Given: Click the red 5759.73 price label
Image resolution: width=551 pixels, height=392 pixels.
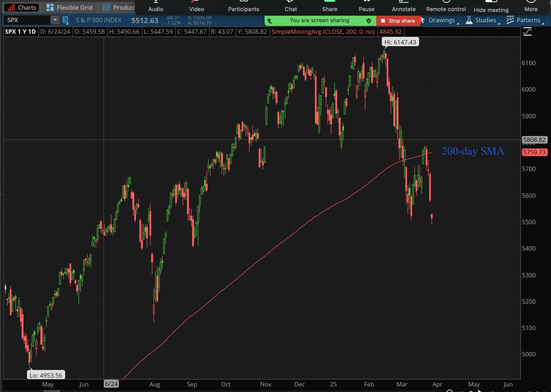Looking at the screenshot, I should click(x=534, y=152).
